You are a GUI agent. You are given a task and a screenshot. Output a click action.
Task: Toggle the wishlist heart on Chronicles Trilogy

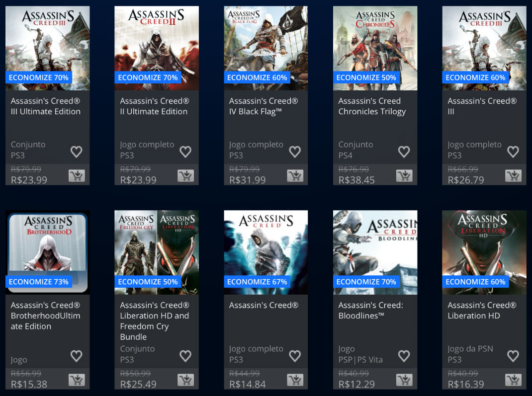click(x=404, y=152)
